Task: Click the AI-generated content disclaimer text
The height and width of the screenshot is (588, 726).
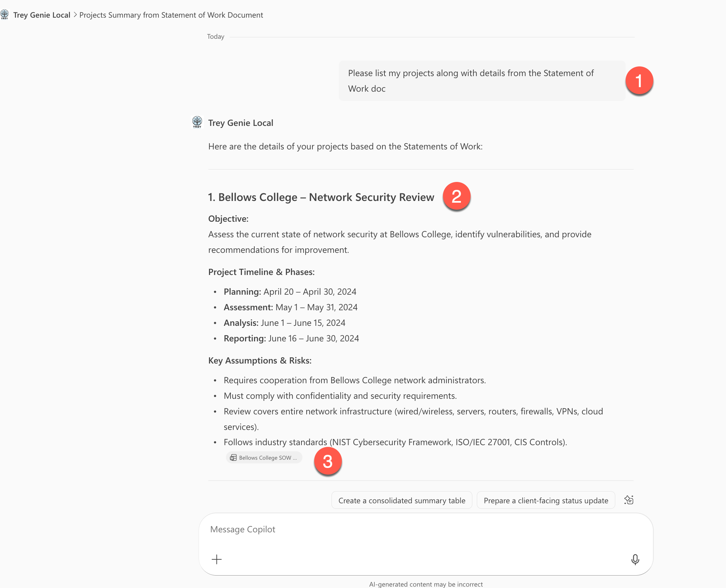Action: [x=426, y=584]
